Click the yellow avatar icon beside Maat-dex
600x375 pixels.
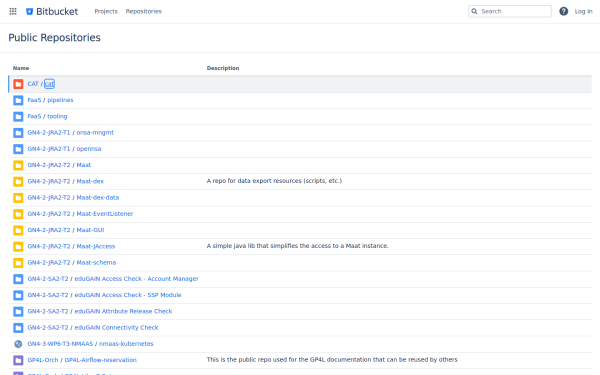[x=18, y=181]
